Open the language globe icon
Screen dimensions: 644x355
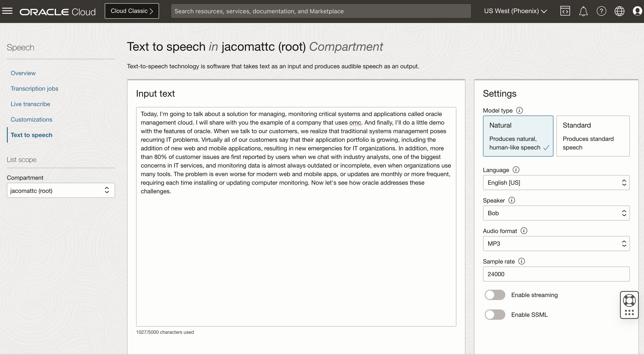point(619,11)
